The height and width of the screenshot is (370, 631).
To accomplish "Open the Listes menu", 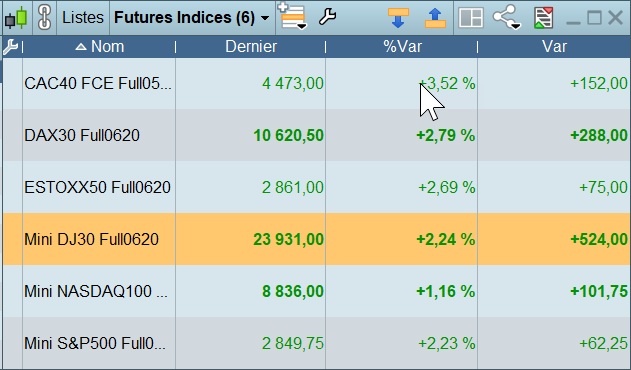I will [83, 18].
